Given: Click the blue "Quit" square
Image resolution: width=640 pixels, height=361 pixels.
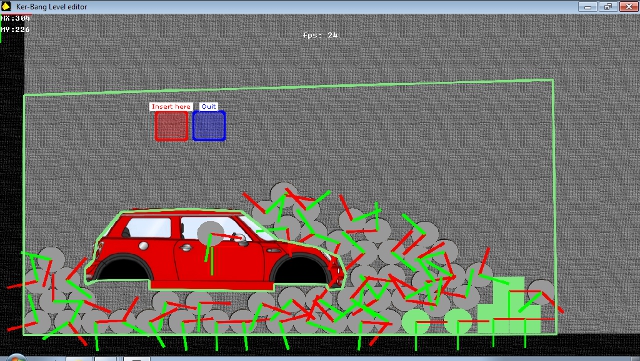Looking at the screenshot, I should point(209,126).
